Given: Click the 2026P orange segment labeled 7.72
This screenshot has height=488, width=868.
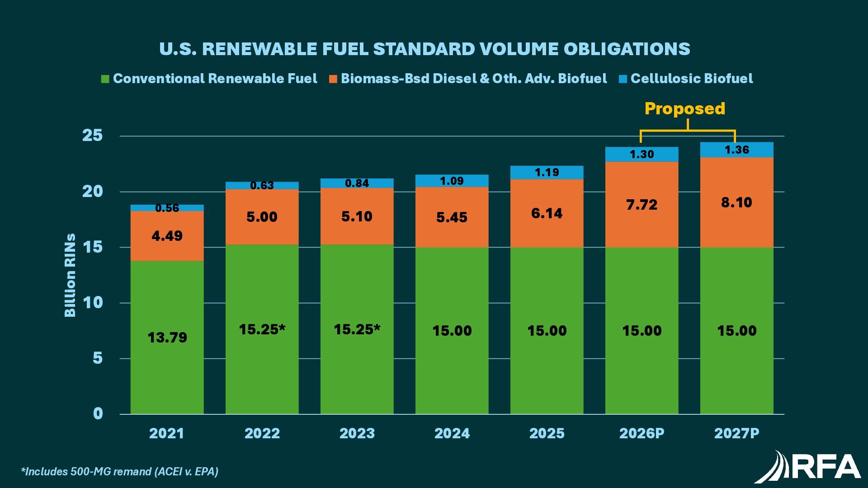Looking at the screenshot, I should (642, 205).
